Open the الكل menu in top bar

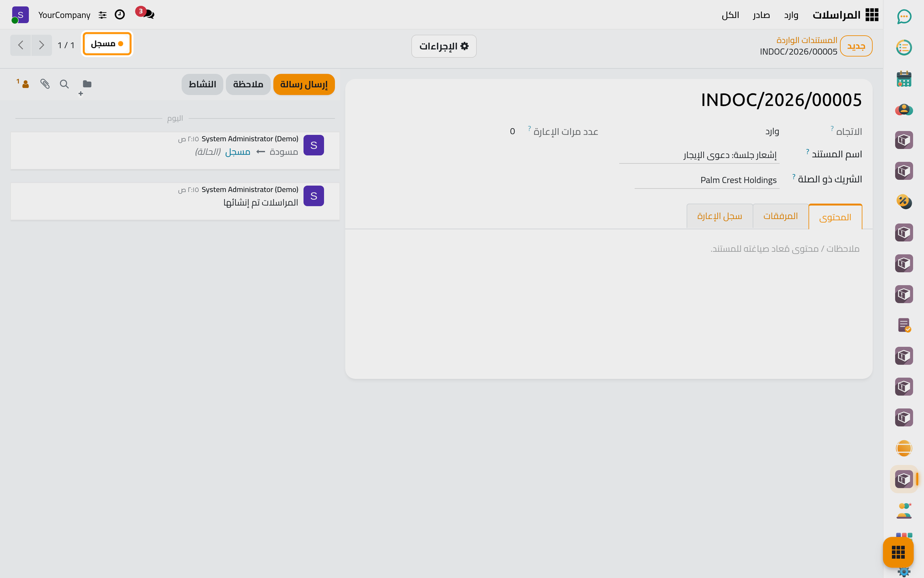tap(730, 15)
